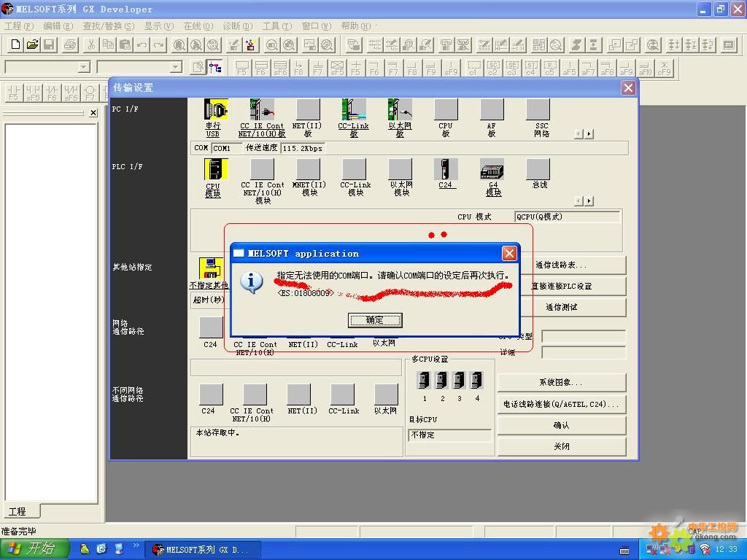Select the 以太网 board icon in PC I/F
This screenshot has height=560, width=747.
tap(400, 109)
